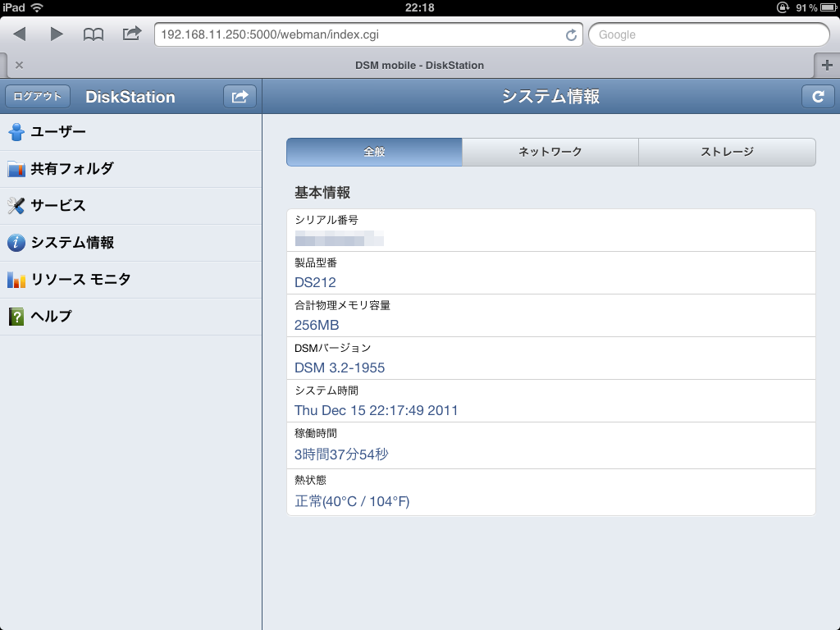Click thermal status 正常(40°C / 104°F)
Viewport: 840px width, 630px height.
pyautogui.click(x=352, y=501)
